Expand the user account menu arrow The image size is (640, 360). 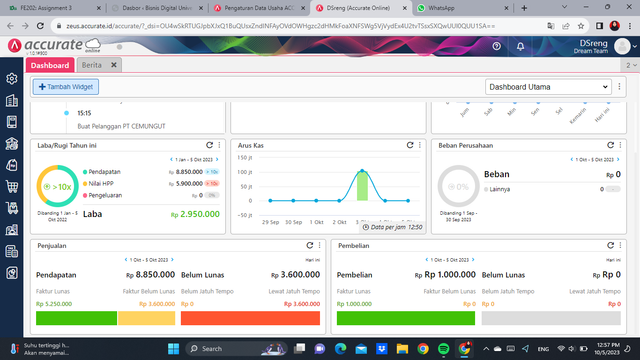pyautogui.click(x=635, y=47)
